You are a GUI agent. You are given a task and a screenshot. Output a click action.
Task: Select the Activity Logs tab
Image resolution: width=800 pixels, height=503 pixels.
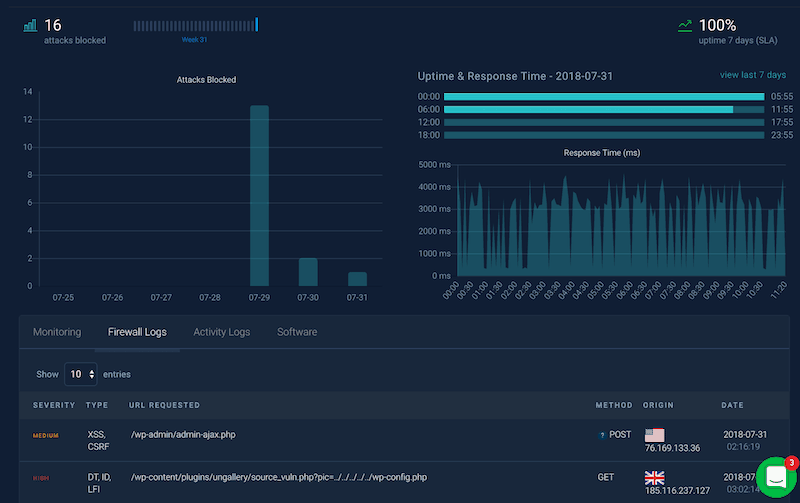[221, 332]
